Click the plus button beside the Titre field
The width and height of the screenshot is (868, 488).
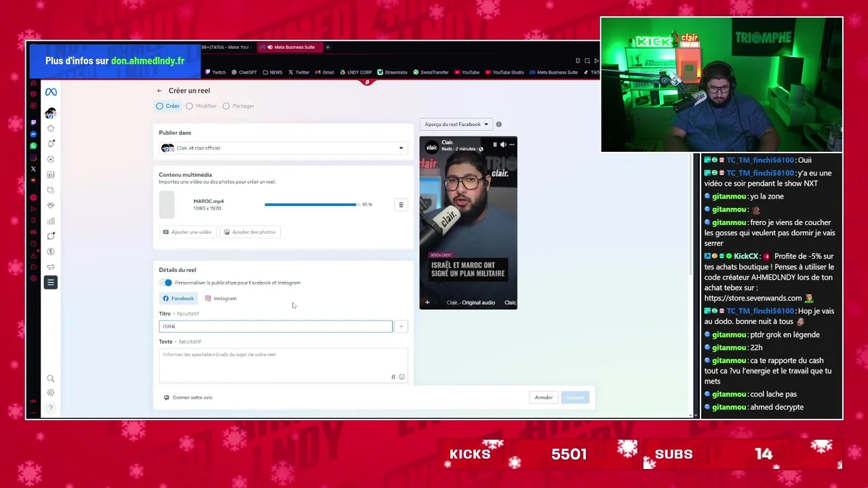pos(401,327)
